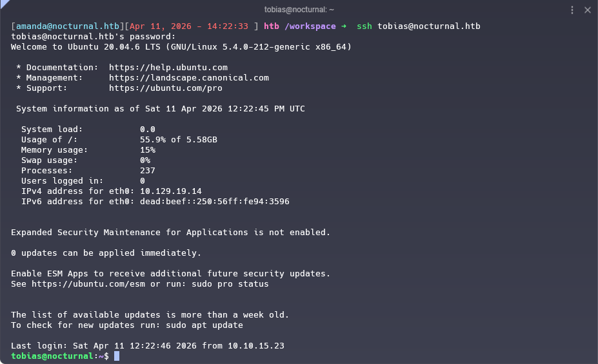The height and width of the screenshot is (364, 598).
Task: Close the terminal window
Action: tap(588, 10)
